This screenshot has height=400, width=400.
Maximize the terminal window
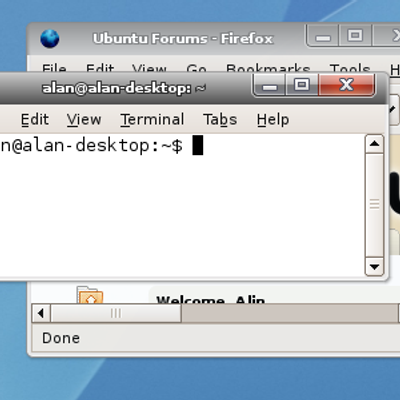[302, 86]
